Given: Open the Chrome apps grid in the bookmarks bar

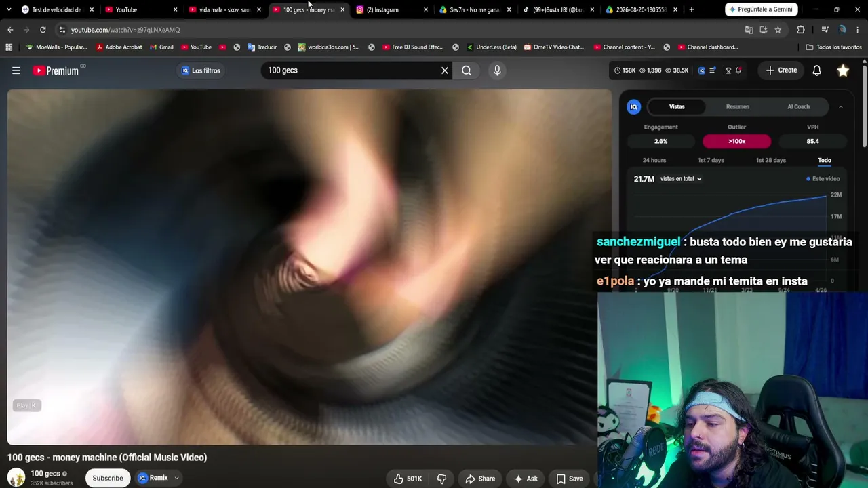Looking at the screenshot, I should (x=9, y=47).
